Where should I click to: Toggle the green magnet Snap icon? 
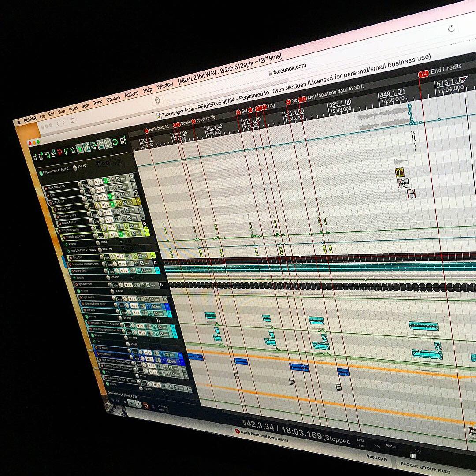115,142
